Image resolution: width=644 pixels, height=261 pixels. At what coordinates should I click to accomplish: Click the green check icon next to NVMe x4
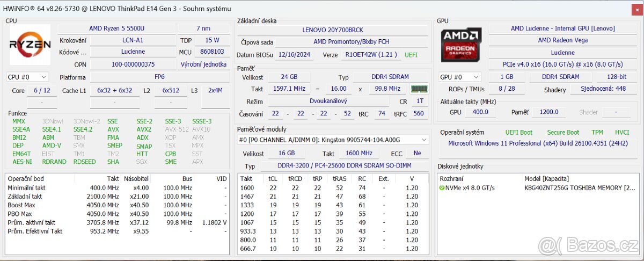point(442,188)
